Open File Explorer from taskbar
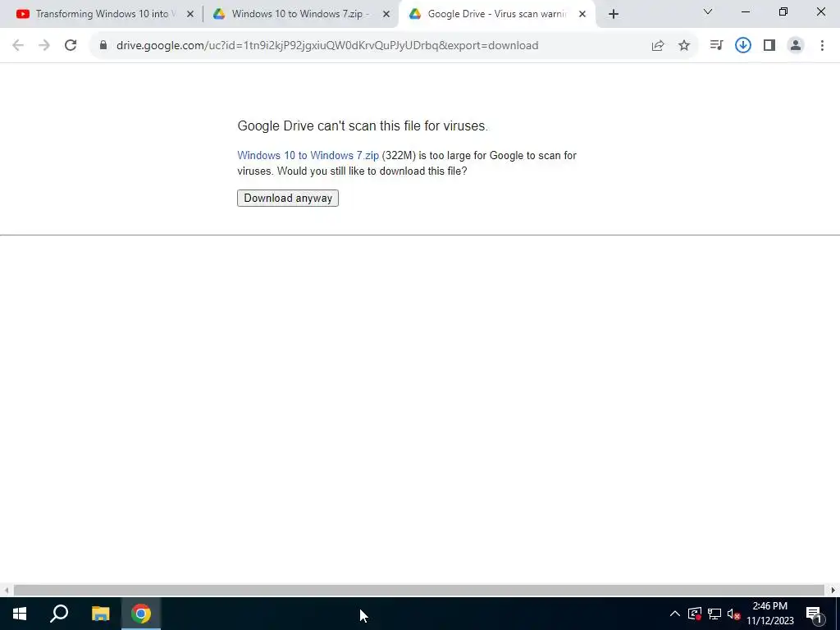The image size is (840, 630). (100, 614)
